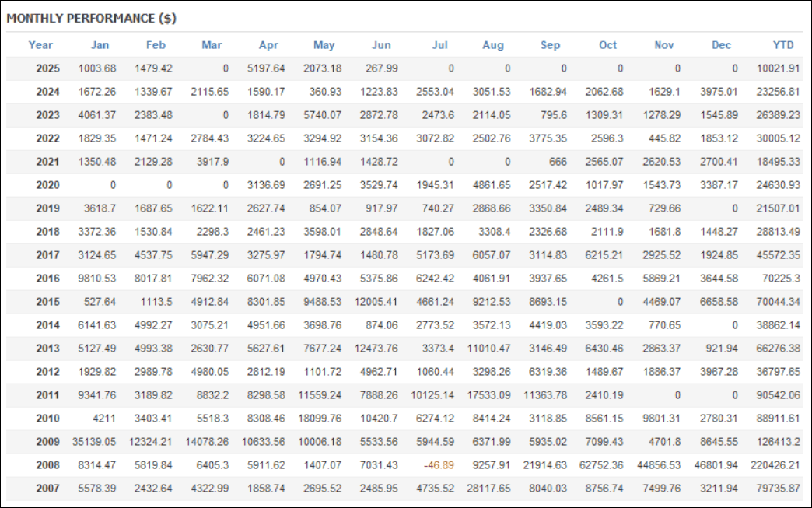Viewport: 812px width, 508px height.
Task: Click the Jan column header
Action: [100, 45]
